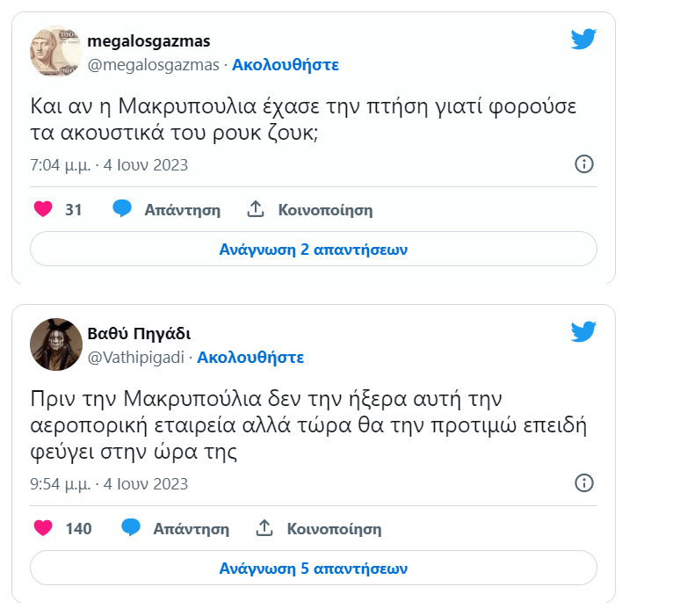Screen dimensions: 673x616
Task: Open the 7:04 μ.μ. · 4 Ιουν 2023 timestamp
Action: 109,165
